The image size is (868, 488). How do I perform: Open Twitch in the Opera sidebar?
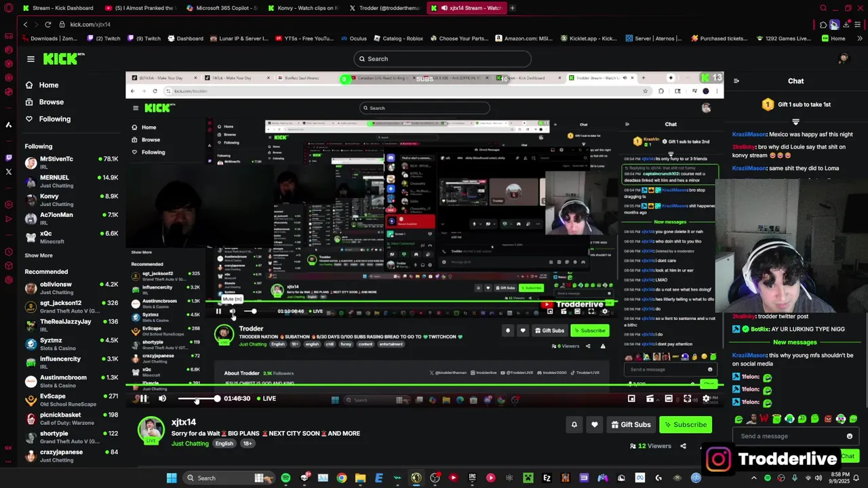click(8, 157)
